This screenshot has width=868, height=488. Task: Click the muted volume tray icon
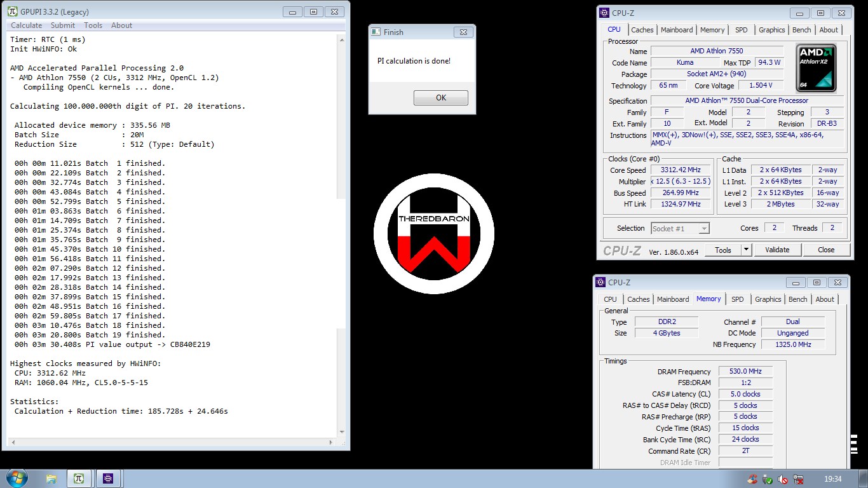(783, 479)
